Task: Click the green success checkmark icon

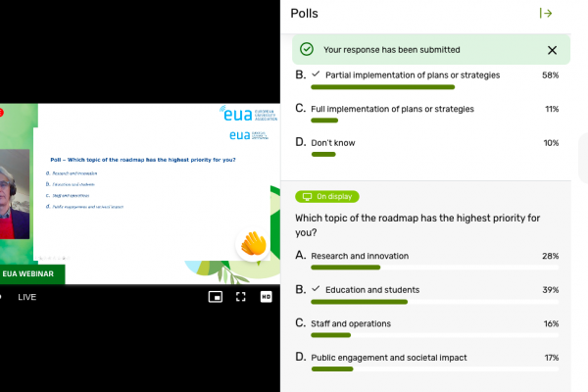Action: pyautogui.click(x=307, y=49)
